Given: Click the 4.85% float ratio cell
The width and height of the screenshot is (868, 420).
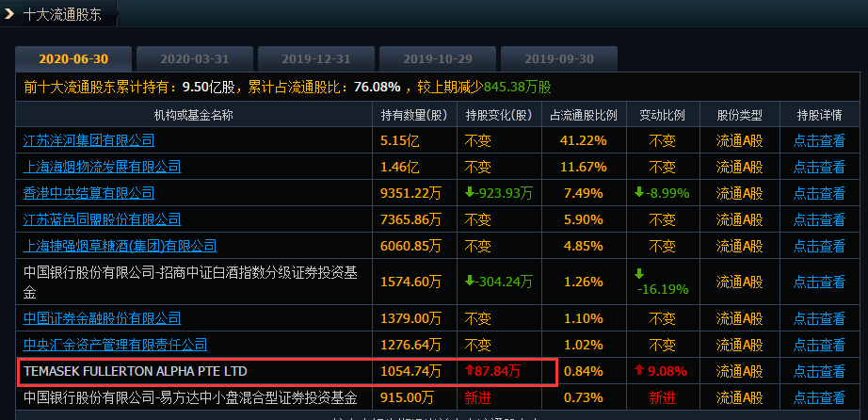Looking at the screenshot, I should [584, 246].
